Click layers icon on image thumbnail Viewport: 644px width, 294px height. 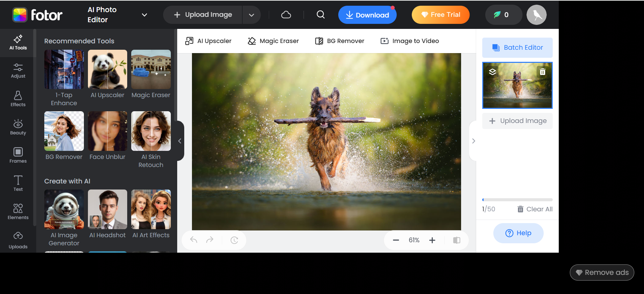(x=492, y=72)
